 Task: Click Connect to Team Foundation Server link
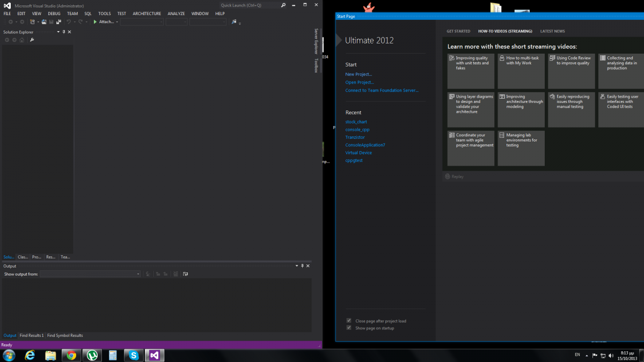(382, 91)
